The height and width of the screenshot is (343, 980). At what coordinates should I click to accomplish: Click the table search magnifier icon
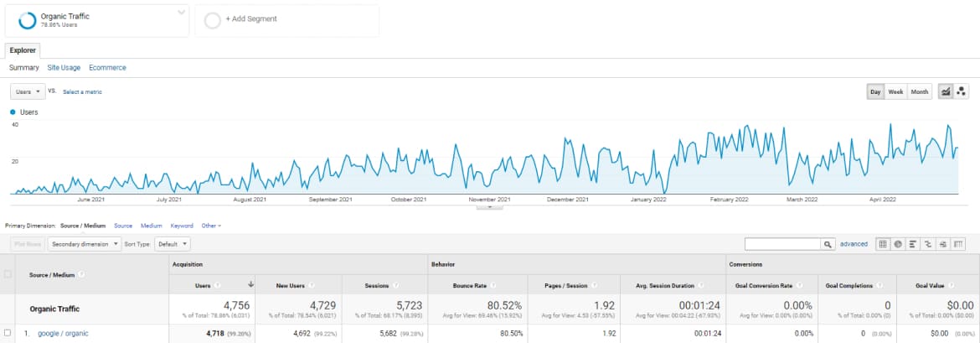tap(828, 244)
